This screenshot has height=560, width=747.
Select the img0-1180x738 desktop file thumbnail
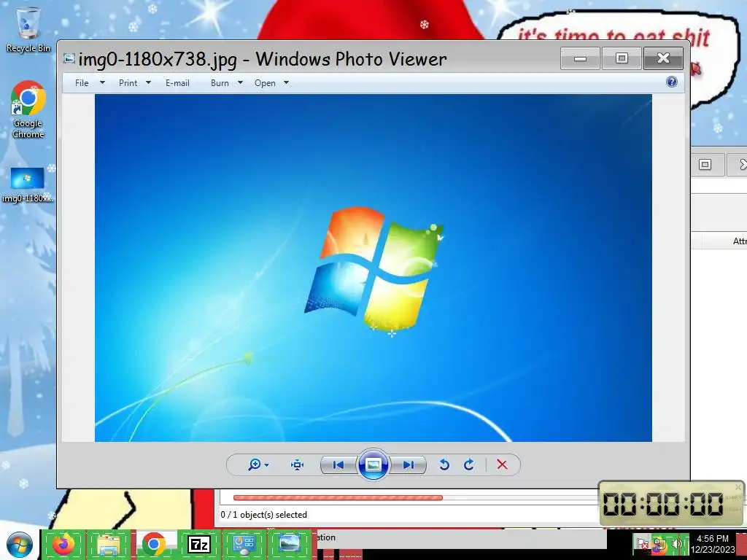pos(27,184)
